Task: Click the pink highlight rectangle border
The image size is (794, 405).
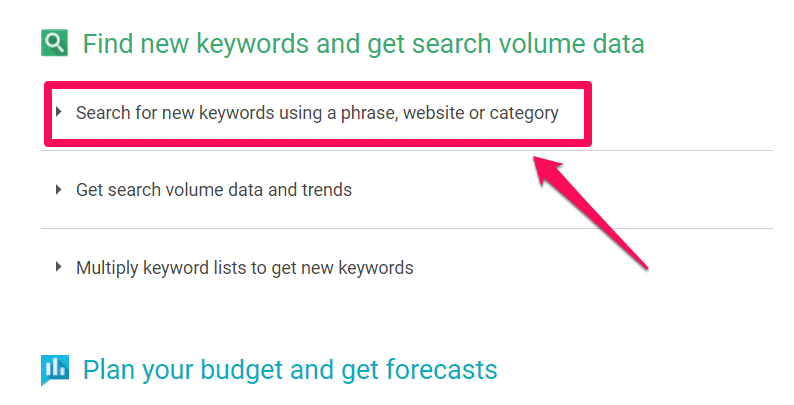Action: pos(317,84)
